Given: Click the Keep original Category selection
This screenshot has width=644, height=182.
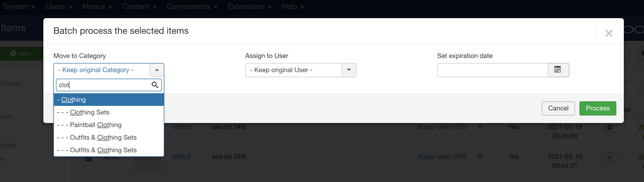Looking at the screenshot, I should 102,70.
